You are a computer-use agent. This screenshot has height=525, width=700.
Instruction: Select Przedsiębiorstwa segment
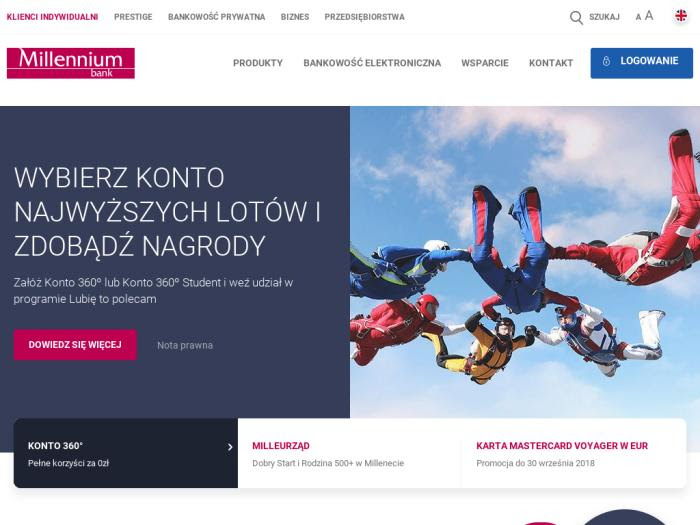[364, 17]
